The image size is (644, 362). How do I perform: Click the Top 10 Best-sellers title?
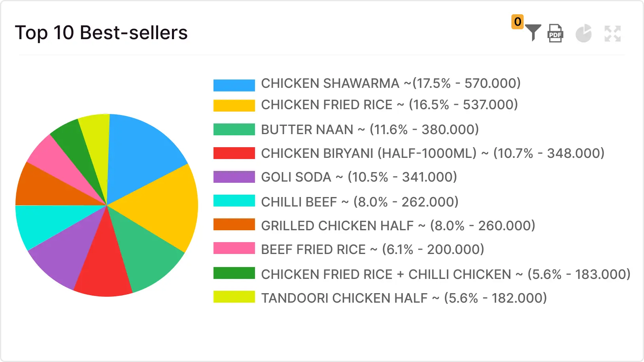tap(101, 33)
